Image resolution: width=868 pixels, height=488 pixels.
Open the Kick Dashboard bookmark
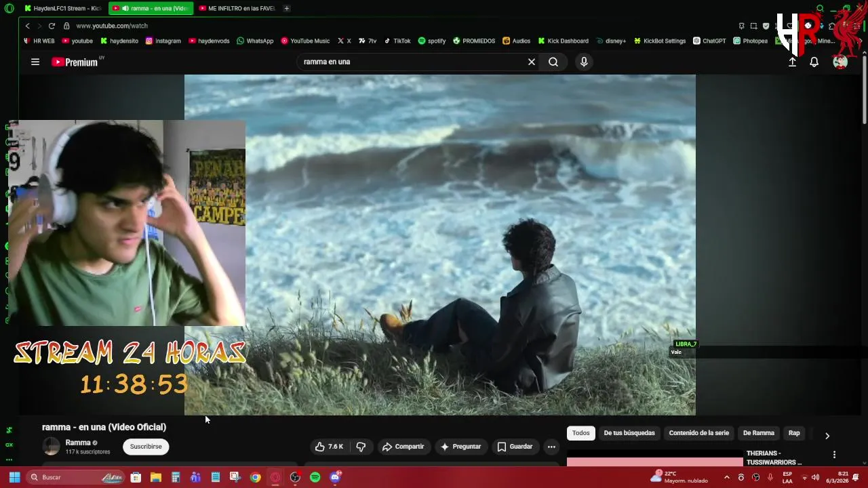[x=563, y=41]
